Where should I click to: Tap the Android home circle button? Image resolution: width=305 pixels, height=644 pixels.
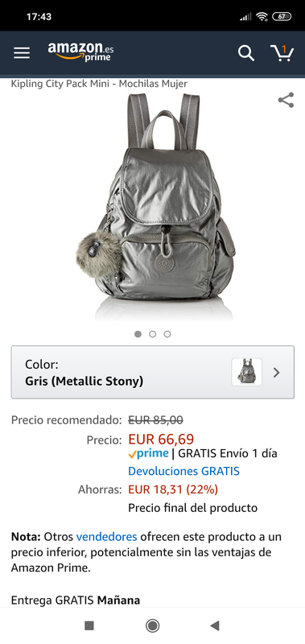pyautogui.click(x=153, y=625)
